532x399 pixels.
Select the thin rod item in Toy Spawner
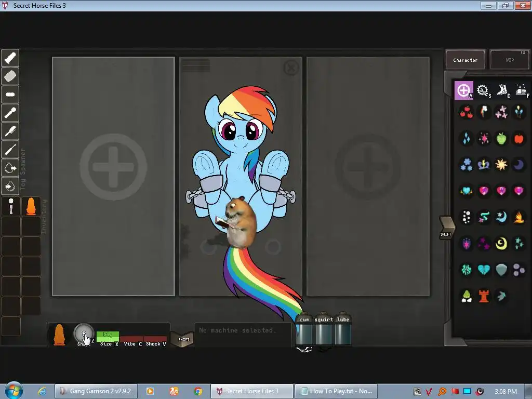point(10,150)
